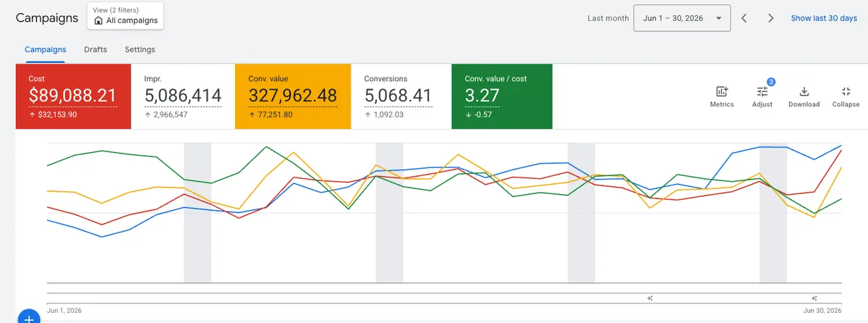The height and width of the screenshot is (323, 868).
Task: Click the Jun 30, 2026 axis label
Action: point(822,310)
